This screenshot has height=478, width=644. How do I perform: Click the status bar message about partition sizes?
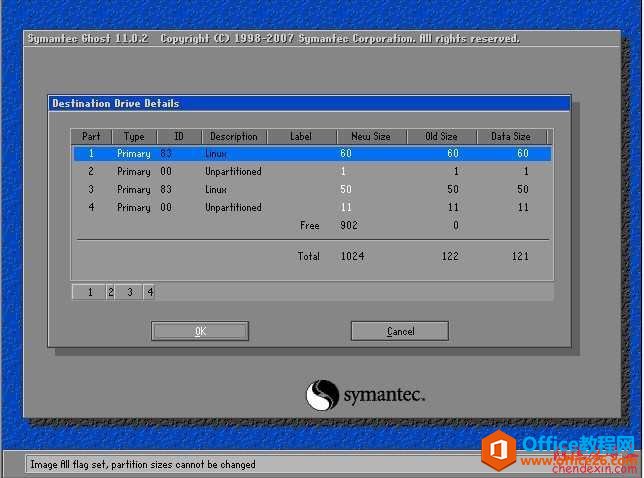pos(143,464)
